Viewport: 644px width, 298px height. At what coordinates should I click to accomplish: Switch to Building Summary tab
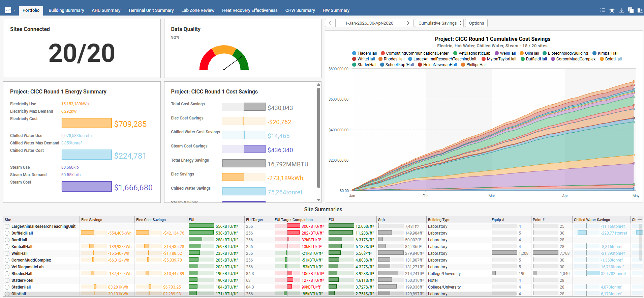(66, 10)
